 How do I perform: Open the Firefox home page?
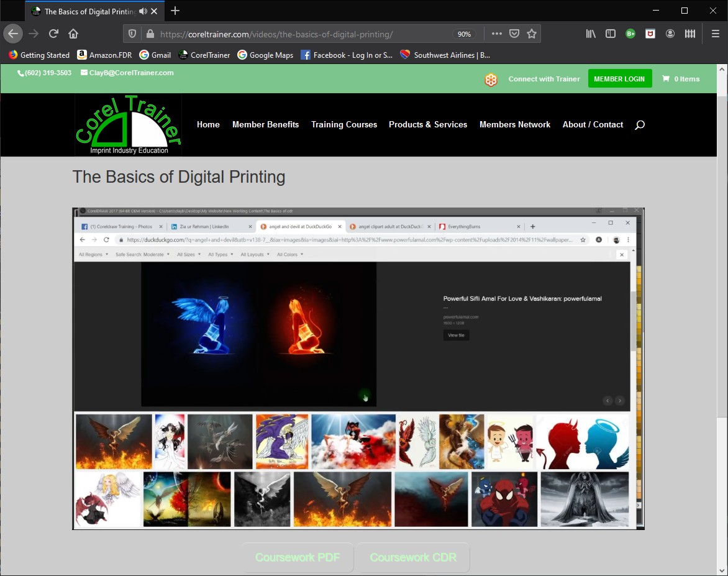[73, 34]
